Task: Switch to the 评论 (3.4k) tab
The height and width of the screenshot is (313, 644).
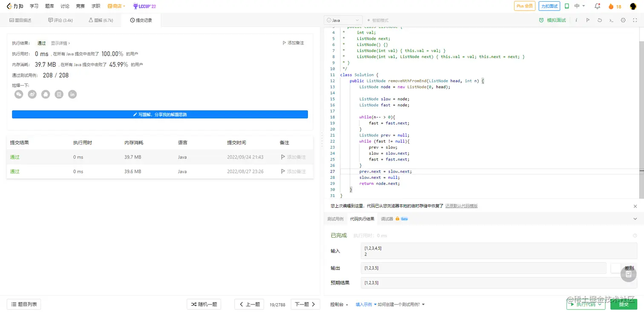Action: point(60,20)
